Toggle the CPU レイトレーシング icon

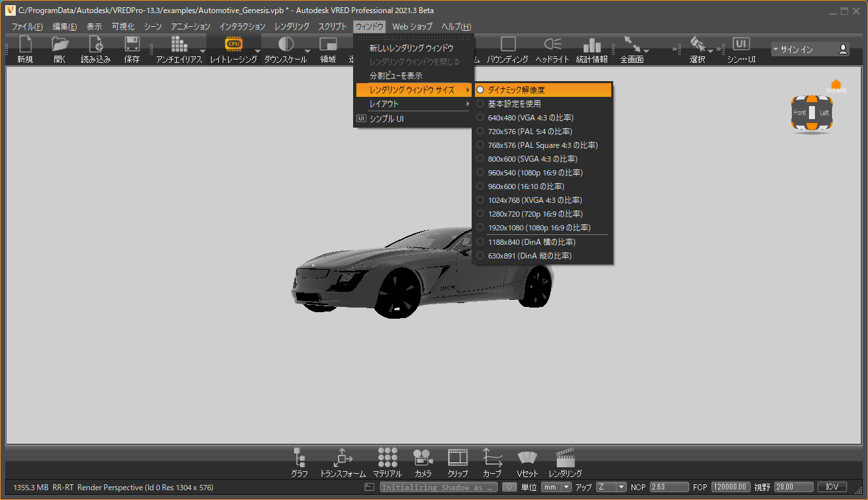click(x=233, y=44)
